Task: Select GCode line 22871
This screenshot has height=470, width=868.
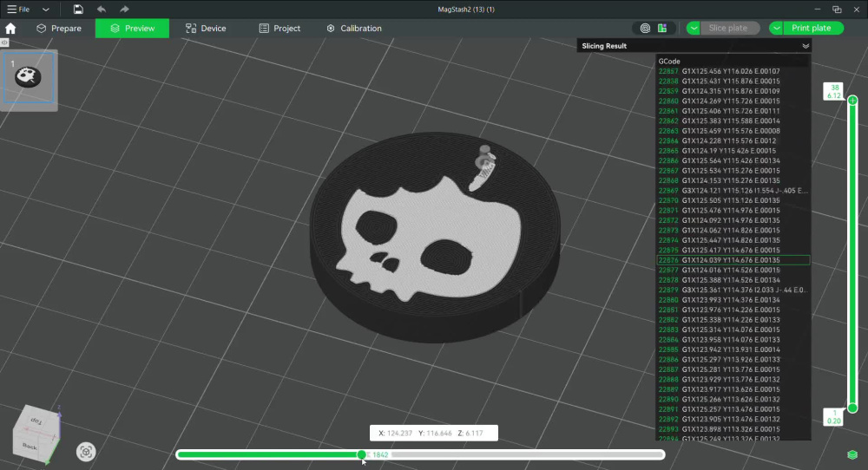Action: tap(733, 211)
